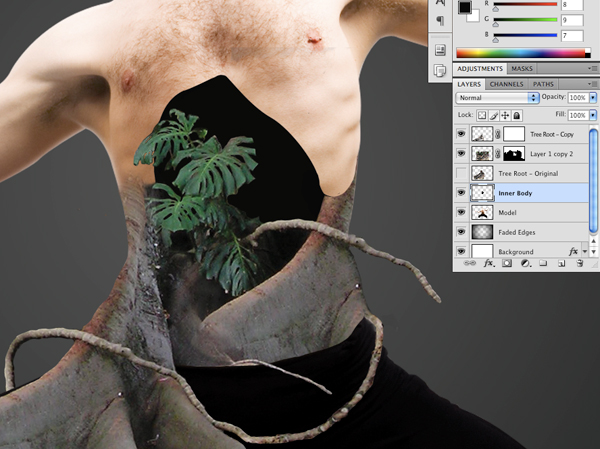The height and width of the screenshot is (449, 600).
Task: Toggle lock transparent pixels
Action: pyautogui.click(x=482, y=115)
